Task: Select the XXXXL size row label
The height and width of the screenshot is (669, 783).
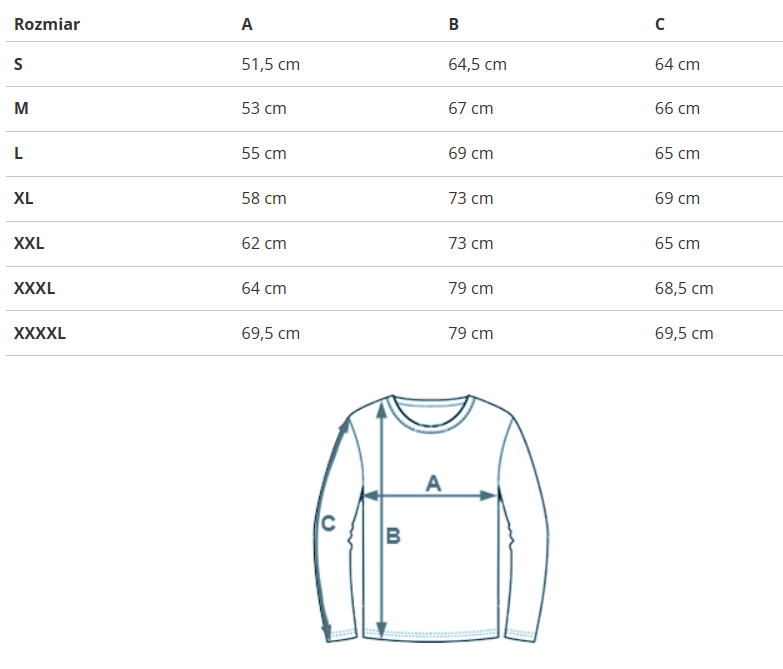Action: pyautogui.click(x=40, y=333)
